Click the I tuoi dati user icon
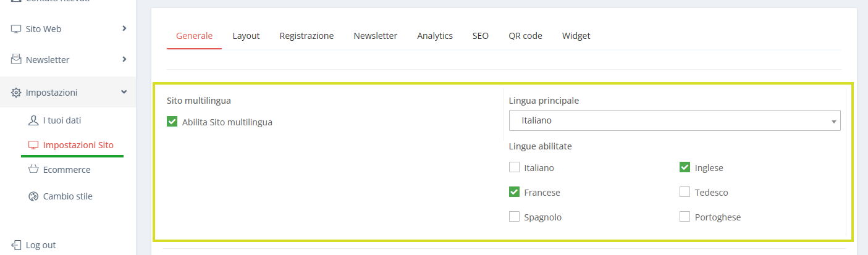 tap(34, 120)
